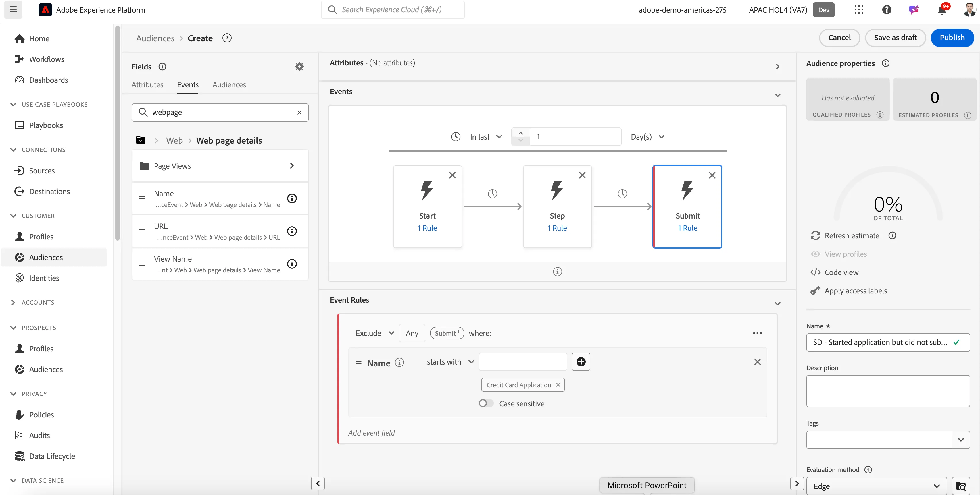Image resolution: width=980 pixels, height=495 pixels.
Task: Open the Fields settings gear
Action: pyautogui.click(x=299, y=67)
